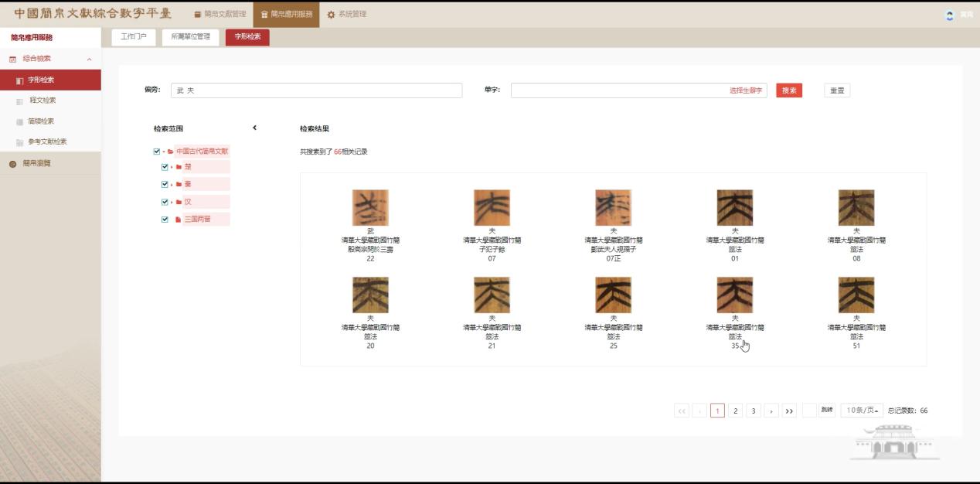The height and width of the screenshot is (484, 980).
Task: Go to next page with the single arrow
Action: point(771,411)
